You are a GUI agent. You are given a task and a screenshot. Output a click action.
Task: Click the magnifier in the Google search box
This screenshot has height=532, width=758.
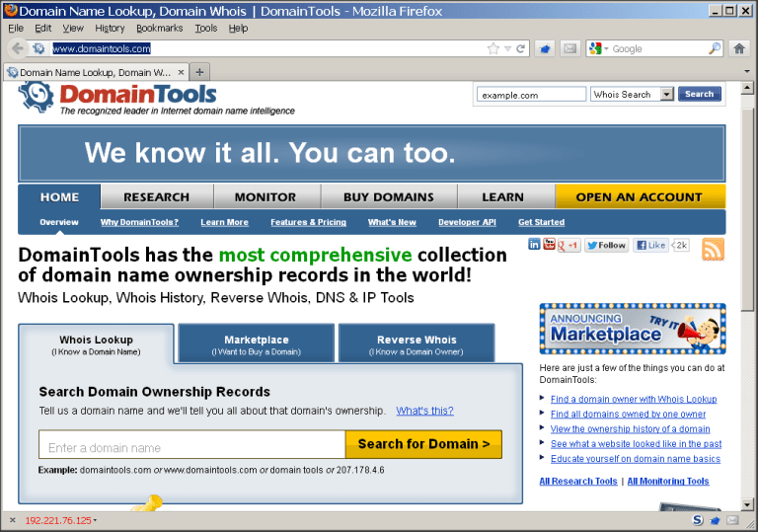pyautogui.click(x=715, y=48)
